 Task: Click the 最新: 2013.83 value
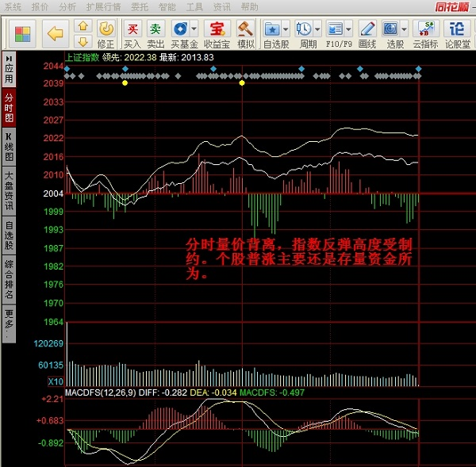(x=186, y=57)
